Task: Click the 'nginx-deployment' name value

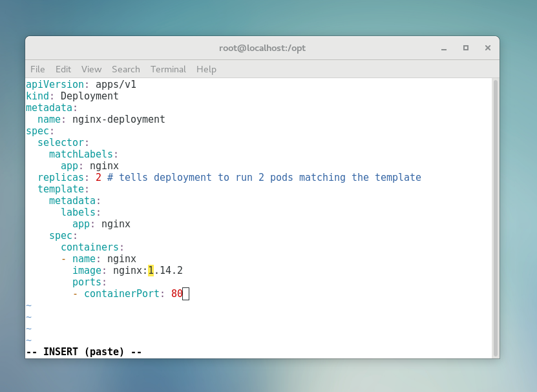Action: (118, 119)
